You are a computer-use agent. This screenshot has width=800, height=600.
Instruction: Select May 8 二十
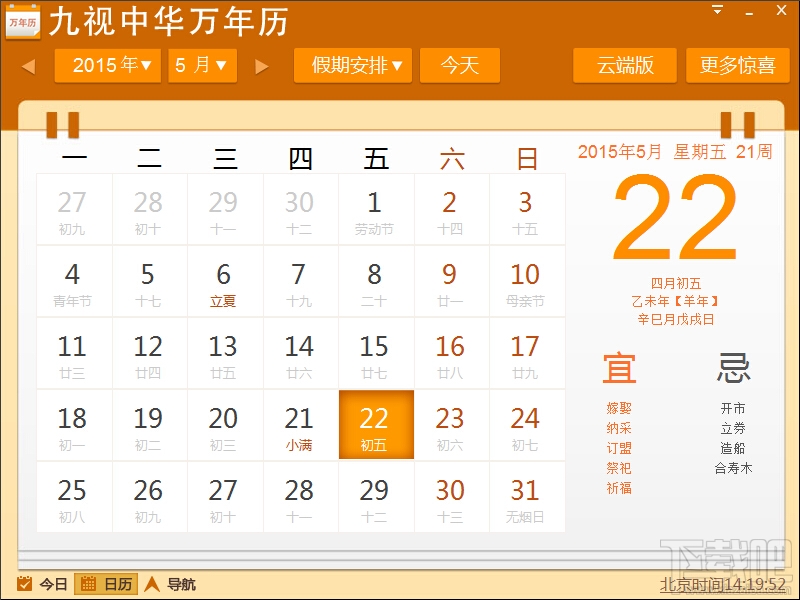coord(376,282)
